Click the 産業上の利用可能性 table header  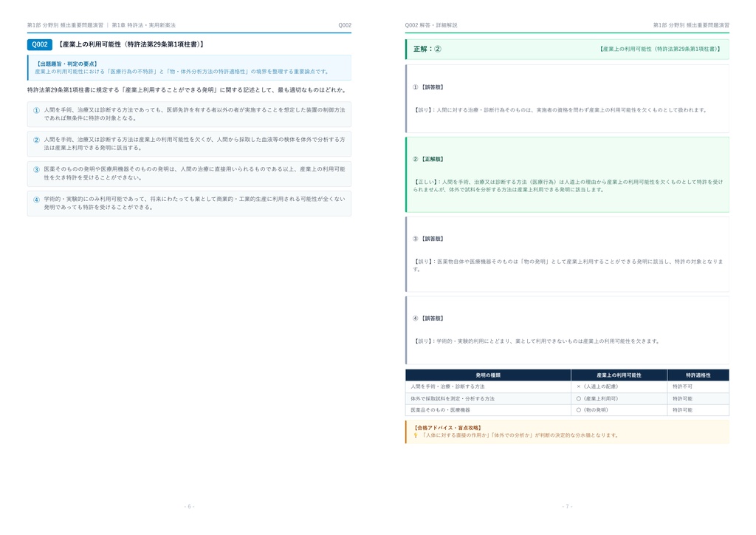pos(619,375)
